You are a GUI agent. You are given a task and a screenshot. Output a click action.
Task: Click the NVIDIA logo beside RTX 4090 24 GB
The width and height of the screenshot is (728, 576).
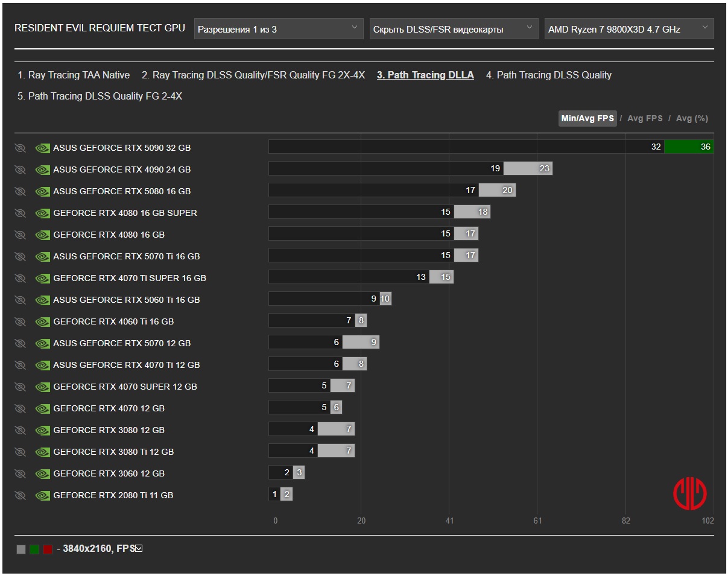coord(42,169)
